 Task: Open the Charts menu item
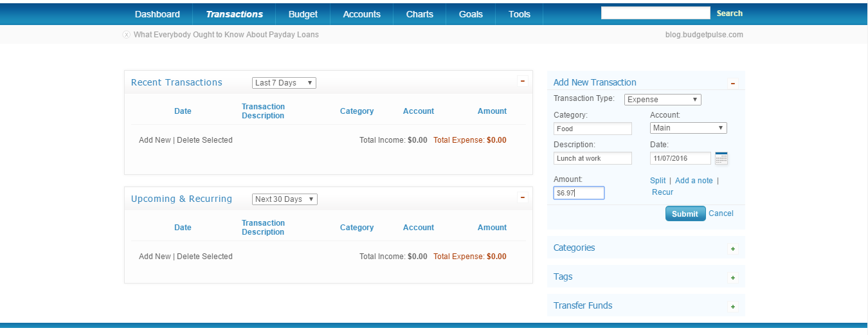pos(419,14)
